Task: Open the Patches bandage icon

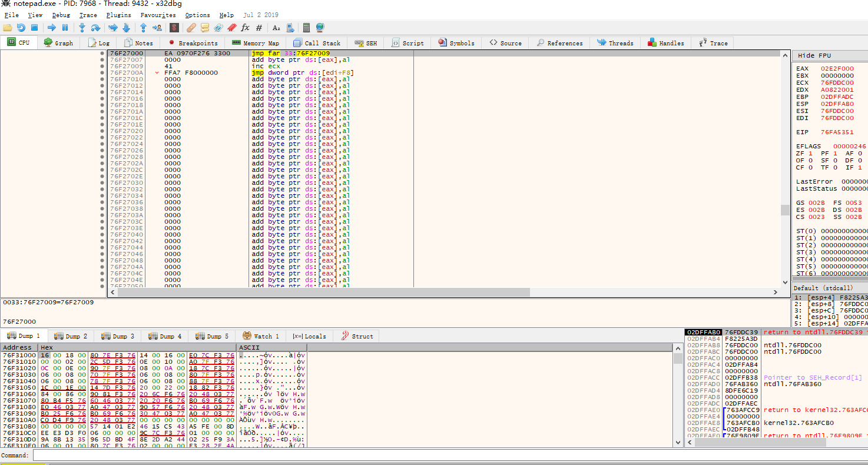Action: click(191, 28)
